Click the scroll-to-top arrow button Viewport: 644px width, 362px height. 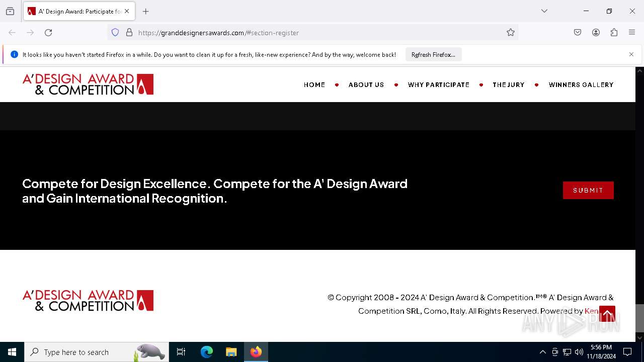click(607, 314)
